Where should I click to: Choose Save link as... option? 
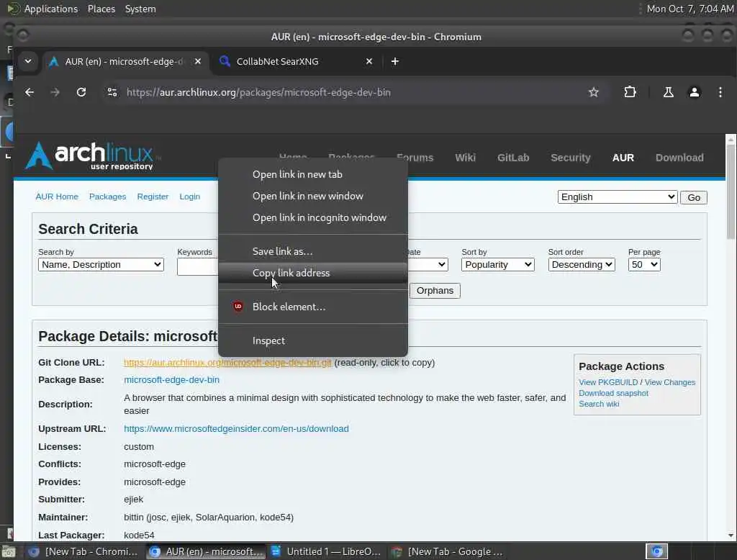coord(312,251)
